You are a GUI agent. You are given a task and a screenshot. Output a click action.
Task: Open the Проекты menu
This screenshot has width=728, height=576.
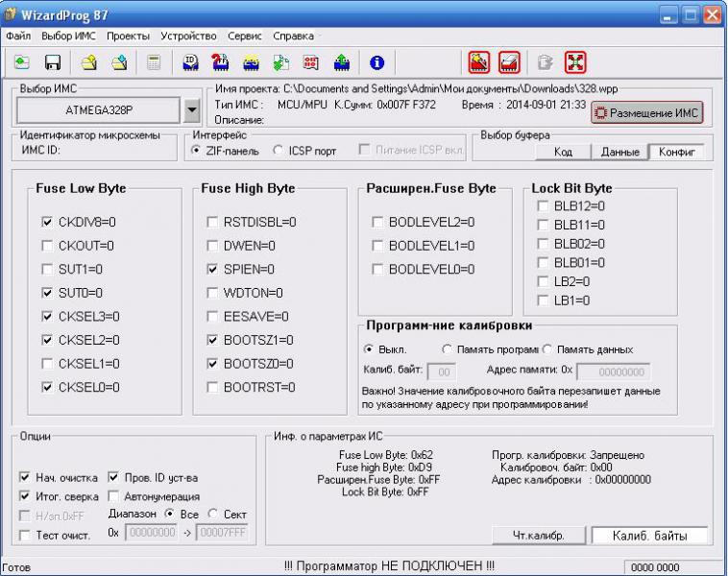[x=128, y=36]
